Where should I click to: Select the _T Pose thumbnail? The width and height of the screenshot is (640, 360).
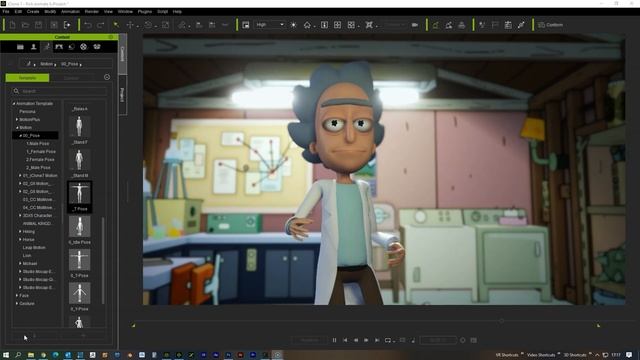[80, 196]
